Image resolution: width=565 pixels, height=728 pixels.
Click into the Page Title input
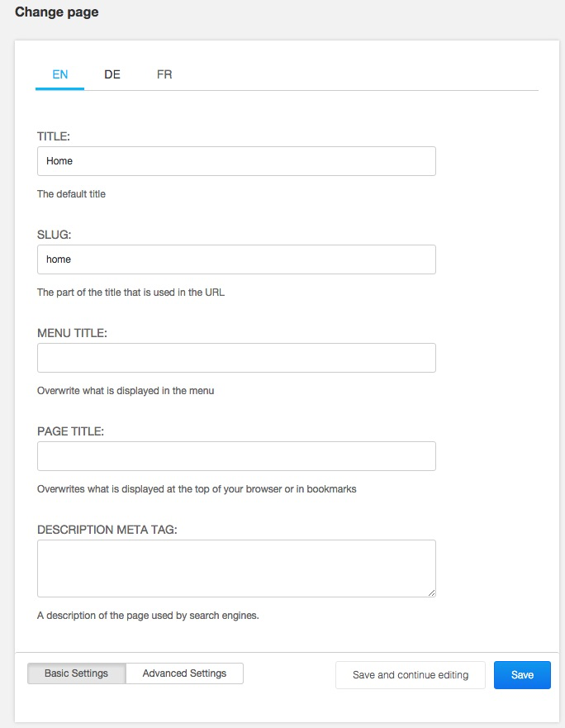(236, 456)
